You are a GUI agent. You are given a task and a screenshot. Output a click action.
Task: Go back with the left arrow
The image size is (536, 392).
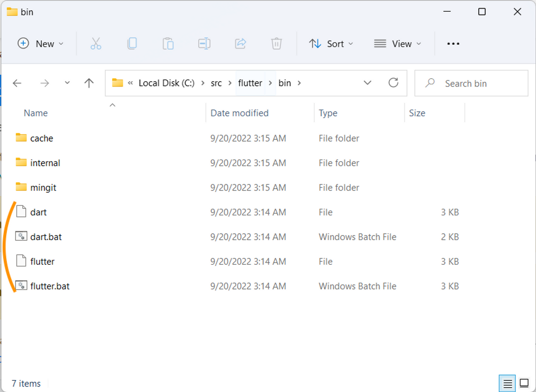point(17,83)
